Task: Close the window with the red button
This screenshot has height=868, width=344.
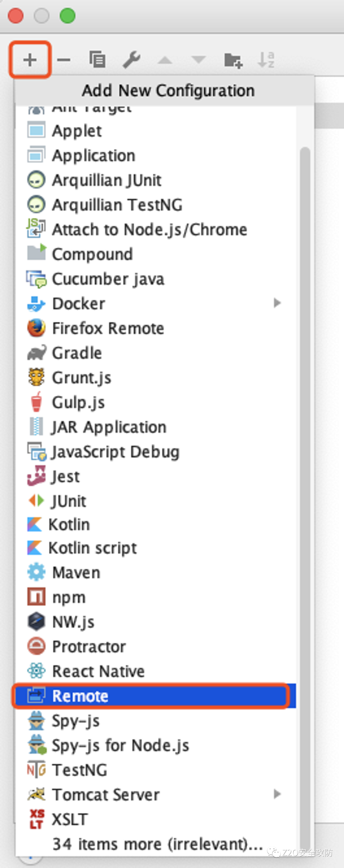Action: [16, 16]
